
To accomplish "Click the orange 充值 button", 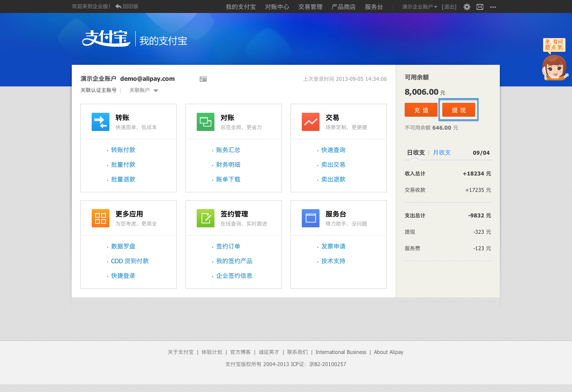I will (421, 110).
